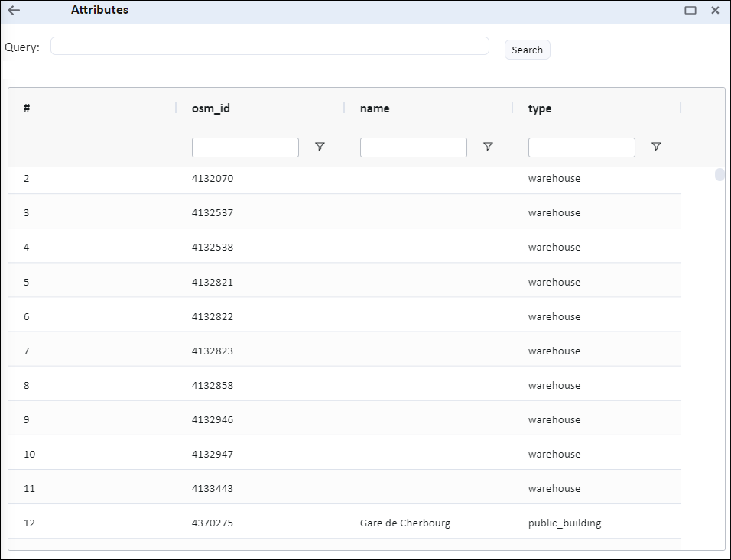Click the back arrow icon
Viewport: 731px width, 560px height.
coord(14,11)
